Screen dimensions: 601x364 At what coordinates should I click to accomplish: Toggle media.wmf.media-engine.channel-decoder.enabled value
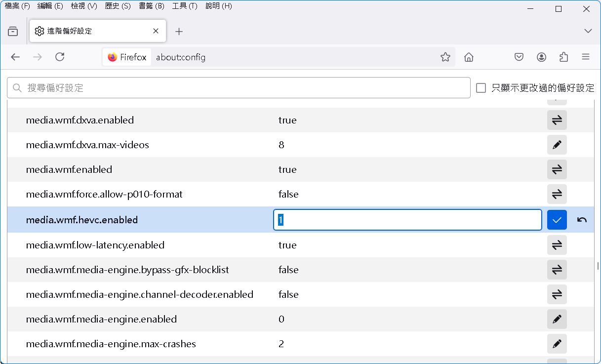coord(557,294)
